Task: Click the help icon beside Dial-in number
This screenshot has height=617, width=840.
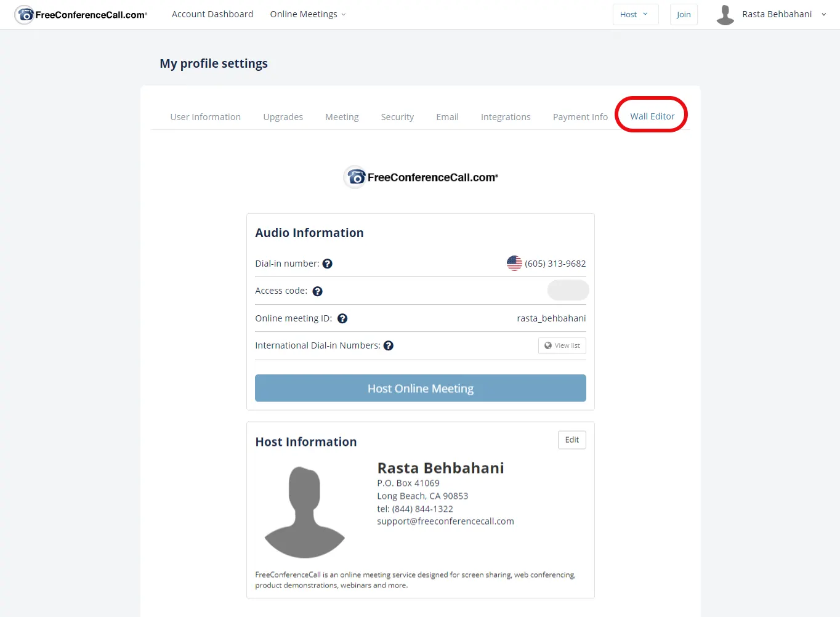Action: [x=328, y=264]
